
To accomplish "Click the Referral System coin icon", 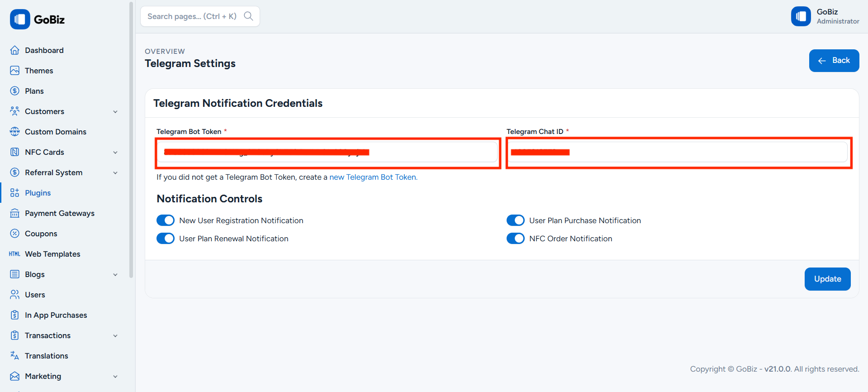I will 15,172.
